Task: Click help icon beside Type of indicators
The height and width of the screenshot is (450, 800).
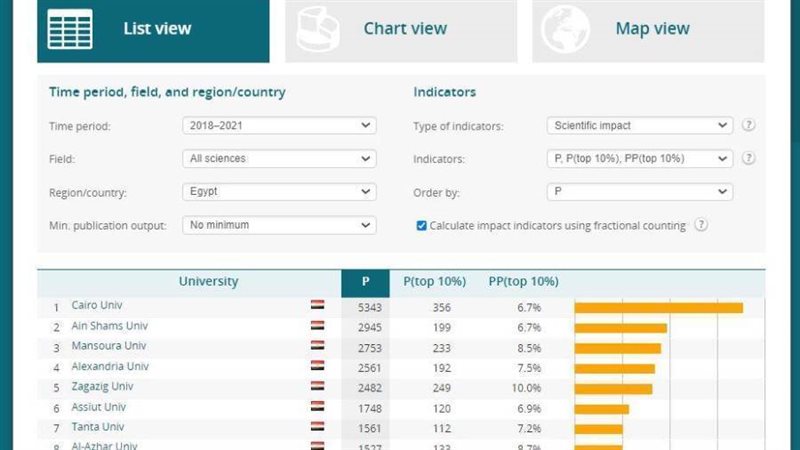Action: tap(748, 126)
